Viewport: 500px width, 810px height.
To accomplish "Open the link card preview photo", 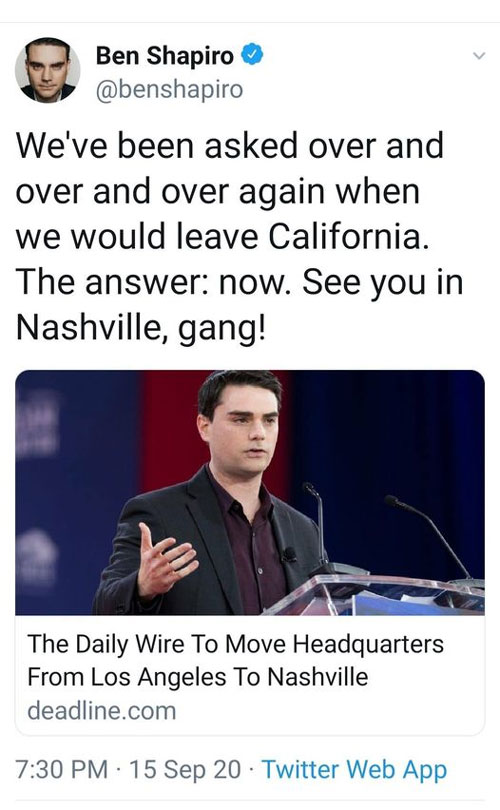I will 250,492.
